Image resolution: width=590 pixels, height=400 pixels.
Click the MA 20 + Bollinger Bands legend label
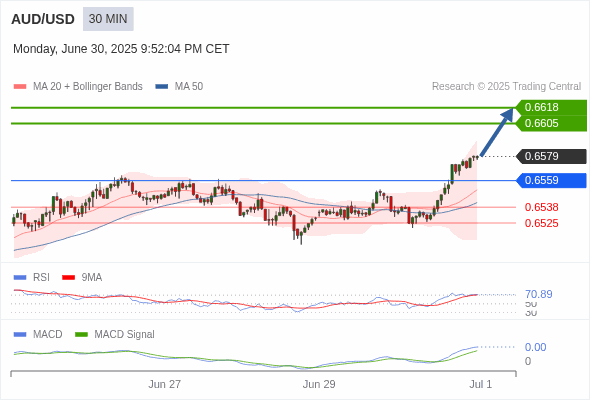[x=88, y=87]
